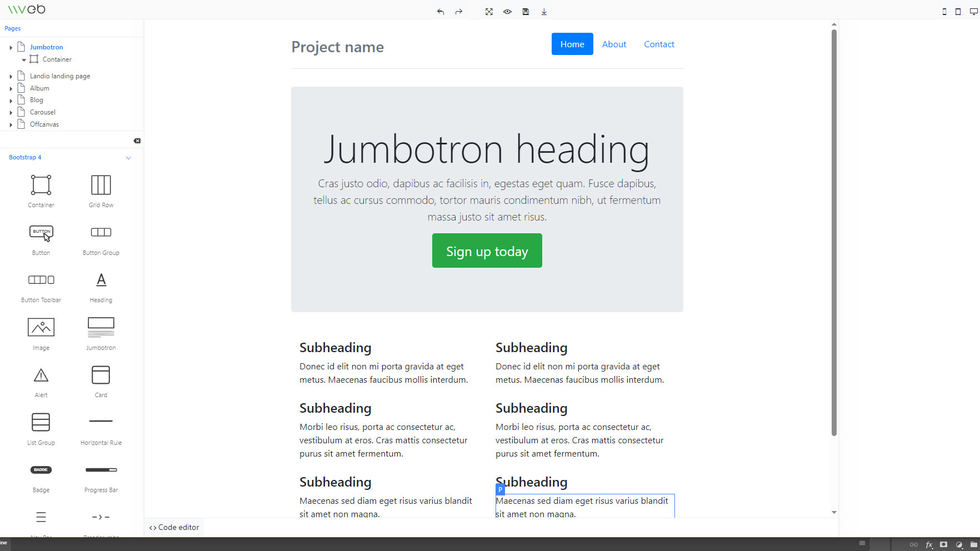Pick the Jumbotron component icon
The image size is (980, 551).
(x=101, y=328)
